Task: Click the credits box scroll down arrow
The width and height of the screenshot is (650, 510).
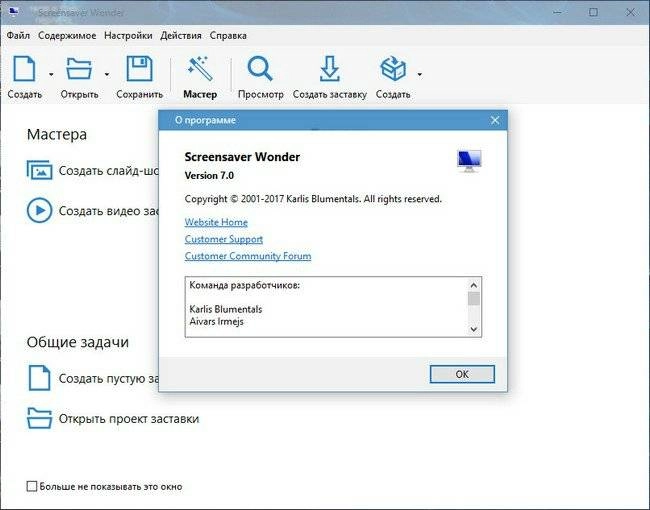Action: pos(473,329)
